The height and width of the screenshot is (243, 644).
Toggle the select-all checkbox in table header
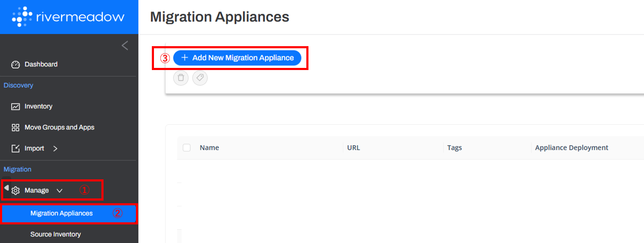186,147
